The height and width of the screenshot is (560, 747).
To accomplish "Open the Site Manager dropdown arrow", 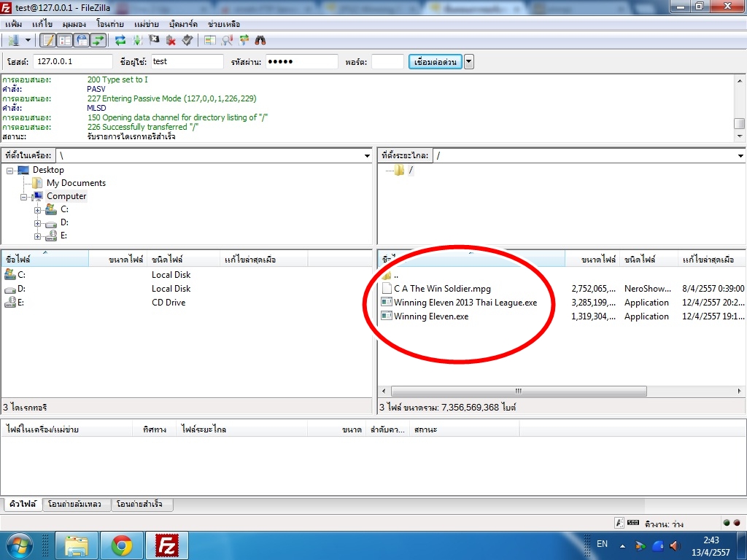I will tap(28, 41).
